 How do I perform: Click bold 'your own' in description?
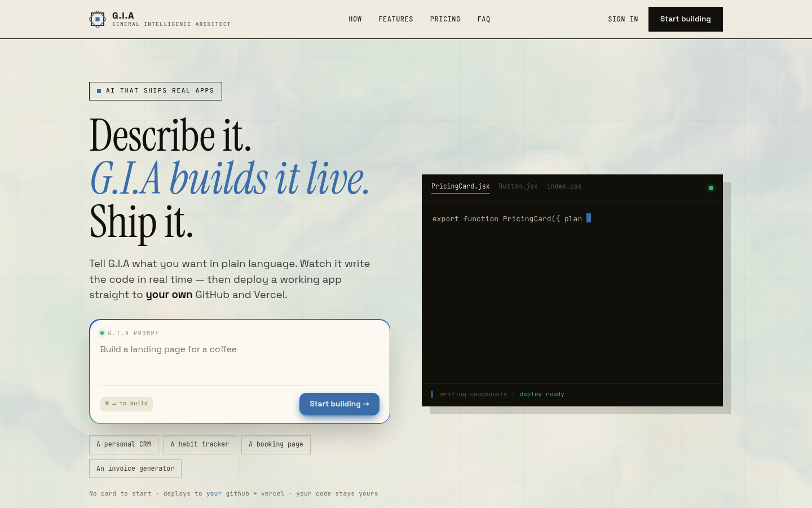[169, 295]
